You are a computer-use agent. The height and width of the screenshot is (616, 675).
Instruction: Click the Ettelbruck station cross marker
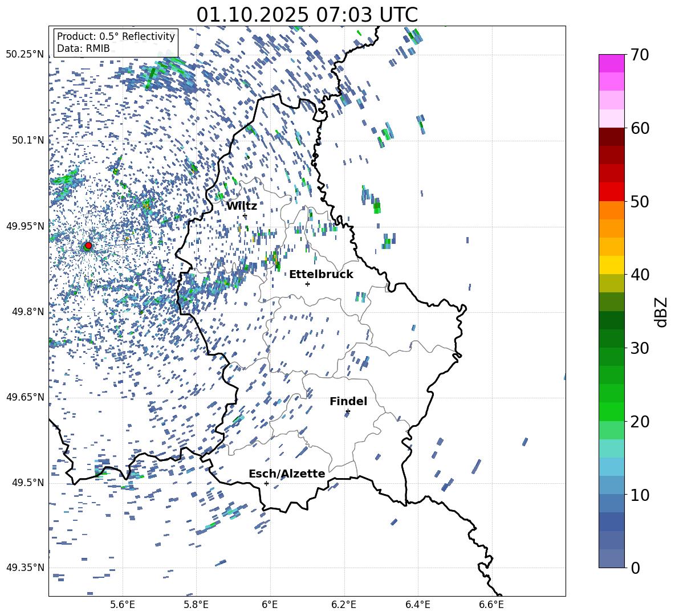coord(307,284)
